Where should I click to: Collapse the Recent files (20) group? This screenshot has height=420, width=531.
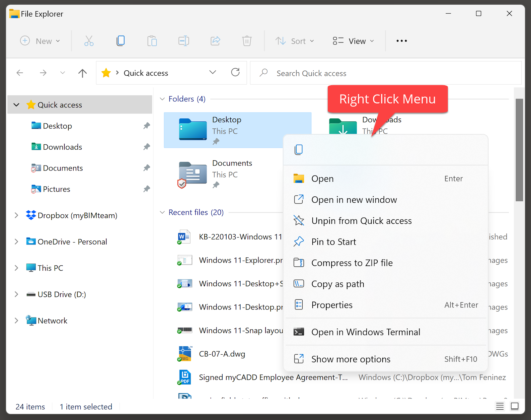(x=162, y=212)
